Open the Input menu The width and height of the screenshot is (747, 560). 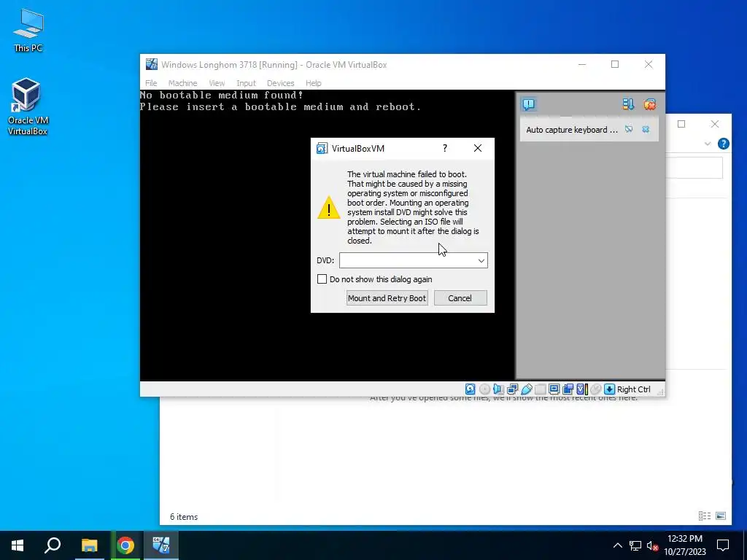[247, 83]
